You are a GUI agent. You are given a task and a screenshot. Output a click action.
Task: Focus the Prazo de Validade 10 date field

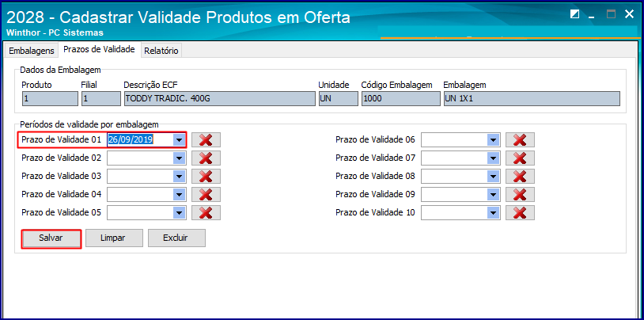click(460, 212)
